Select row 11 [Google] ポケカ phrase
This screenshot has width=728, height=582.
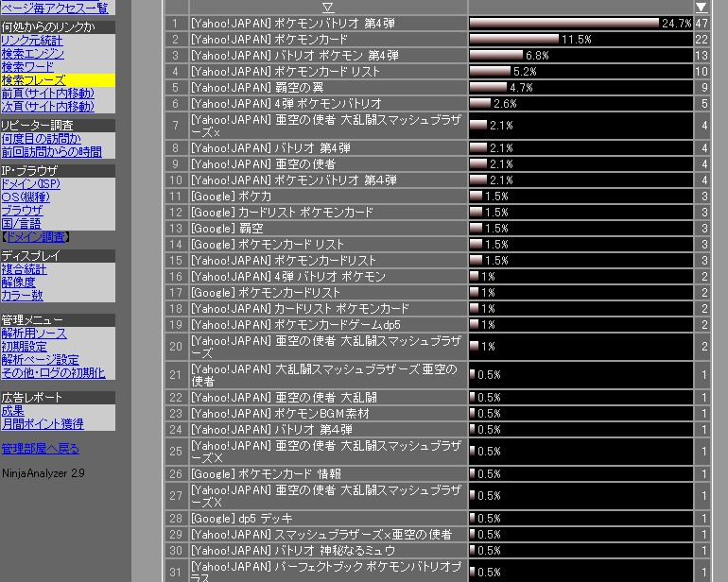[x=232, y=197]
